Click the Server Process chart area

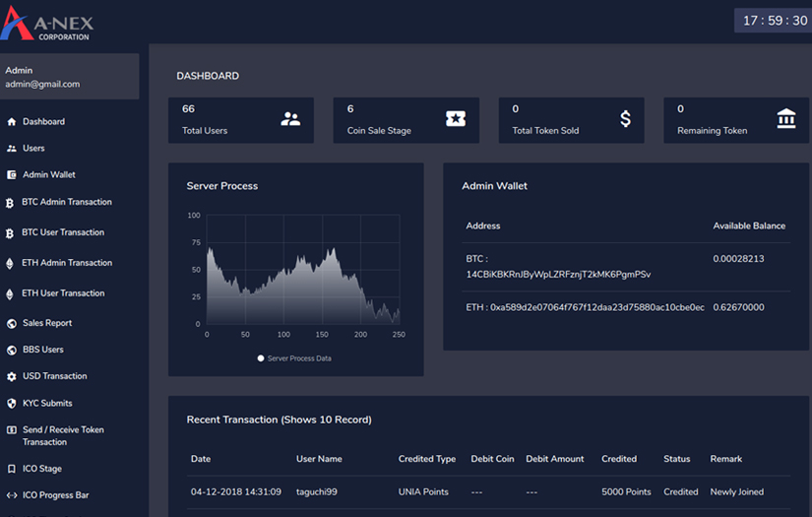[x=303, y=270]
